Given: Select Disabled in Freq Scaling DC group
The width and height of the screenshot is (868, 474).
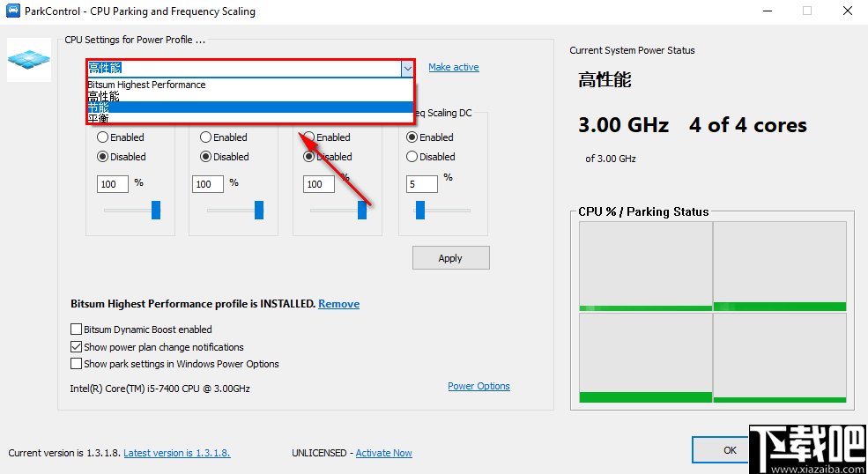Looking at the screenshot, I should click(x=431, y=157).
